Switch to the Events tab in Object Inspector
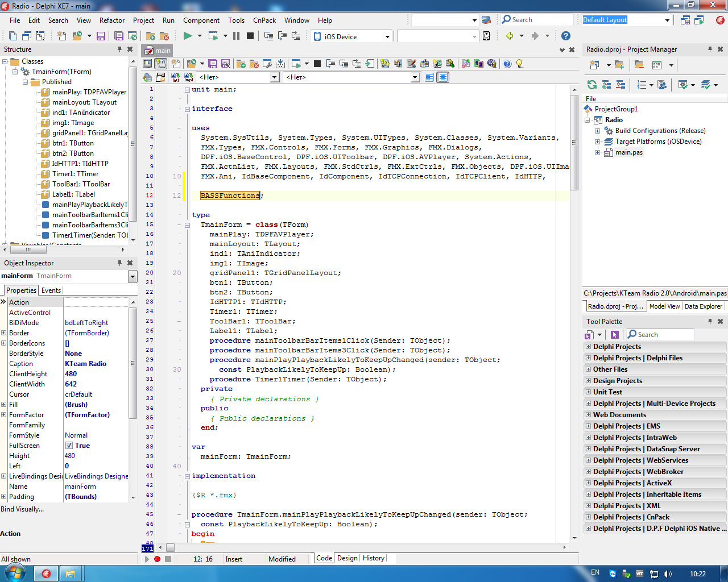Viewport: 728px width, 582px height. click(51, 290)
